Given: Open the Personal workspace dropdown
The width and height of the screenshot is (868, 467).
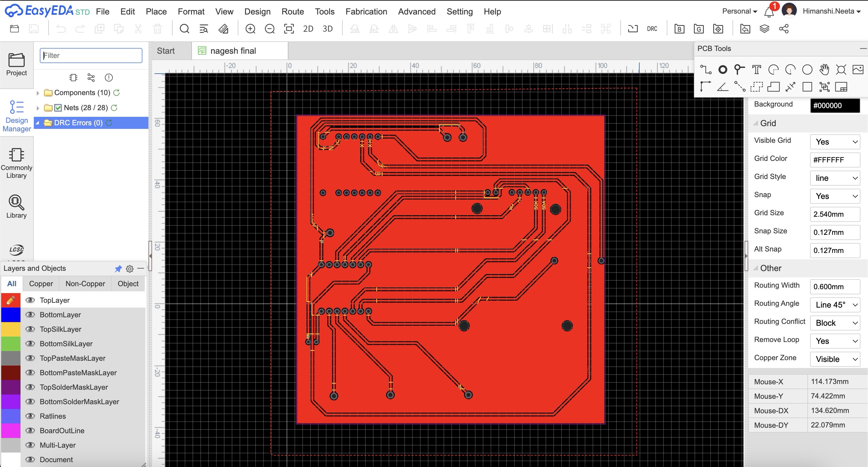Looking at the screenshot, I should [739, 11].
